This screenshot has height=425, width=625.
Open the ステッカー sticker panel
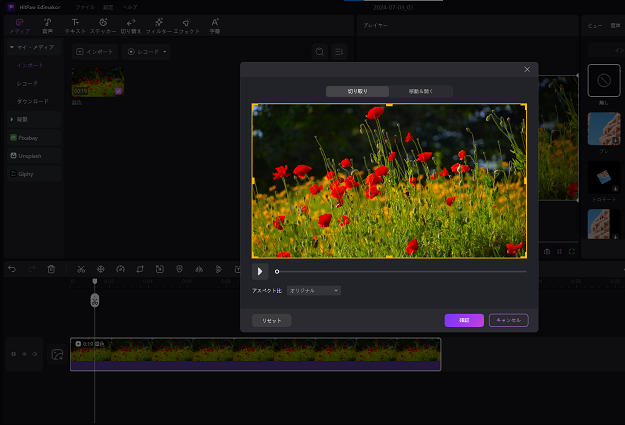pyautogui.click(x=103, y=26)
